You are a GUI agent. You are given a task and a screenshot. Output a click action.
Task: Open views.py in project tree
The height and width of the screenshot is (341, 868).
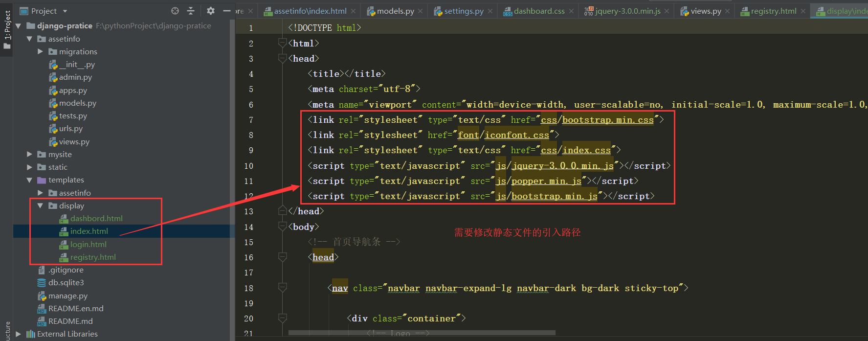click(x=74, y=142)
